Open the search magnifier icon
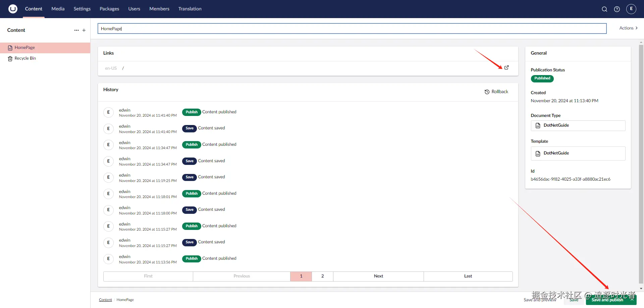The height and width of the screenshot is (308, 644). (x=604, y=9)
